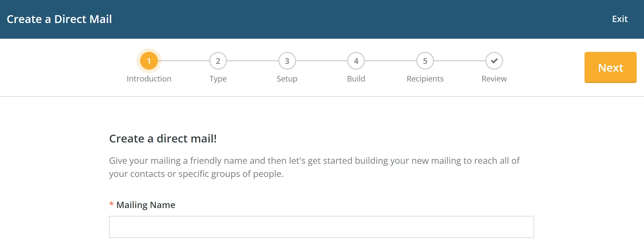Click step 3 circle for Setup
This screenshot has width=644, height=243.
287,60
